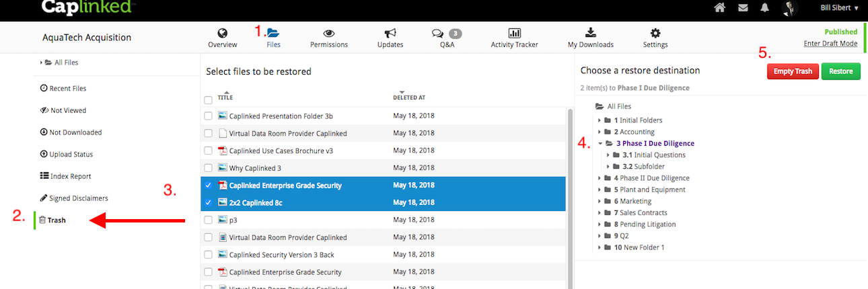
Task: Check Caplinked Use Cases Brochure v3 checkbox
Action: [x=209, y=151]
